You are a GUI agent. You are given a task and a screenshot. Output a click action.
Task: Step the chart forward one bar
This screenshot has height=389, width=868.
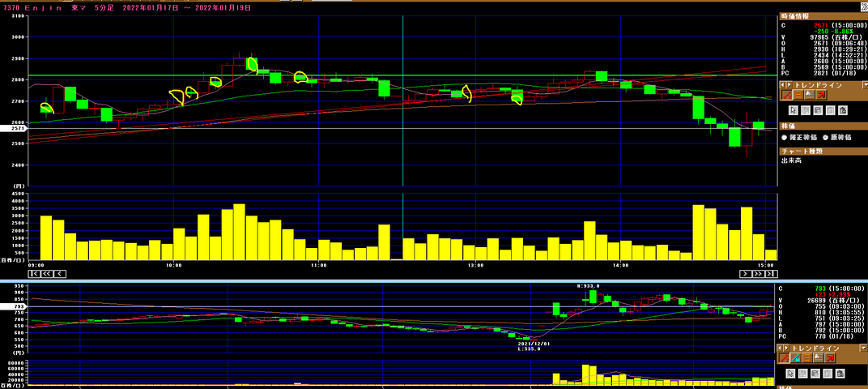coord(747,273)
